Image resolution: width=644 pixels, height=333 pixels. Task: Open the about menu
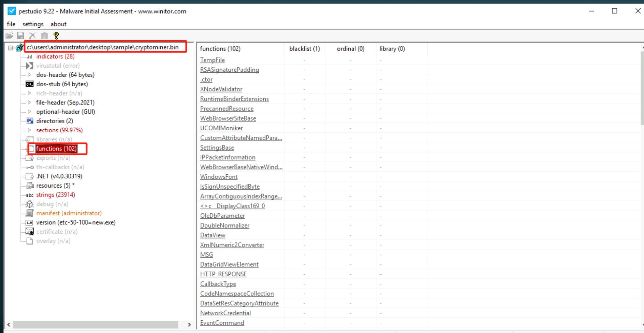pos(58,24)
